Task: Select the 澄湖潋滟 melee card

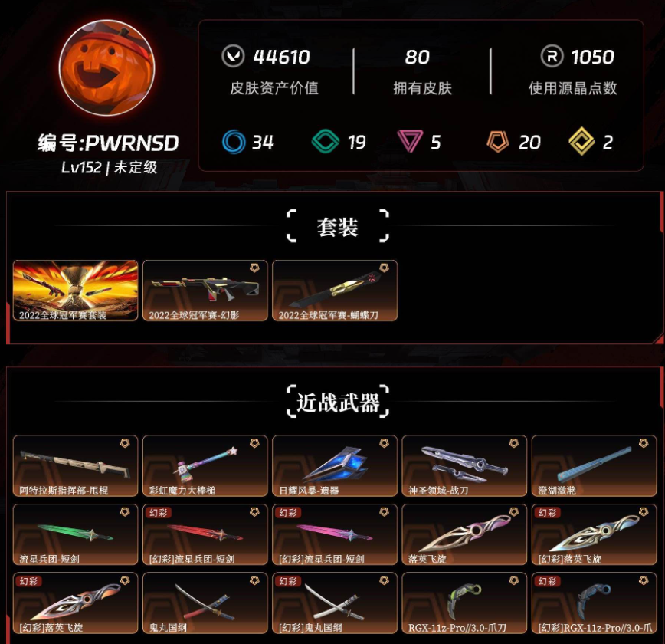Action: coord(595,465)
